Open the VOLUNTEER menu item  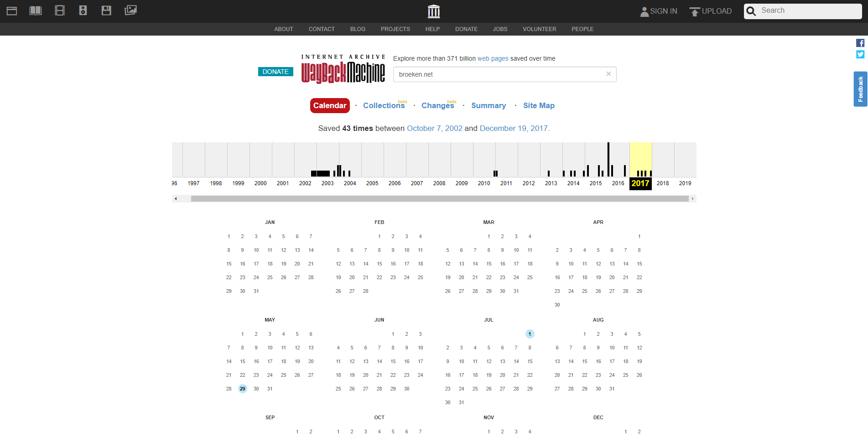click(539, 29)
